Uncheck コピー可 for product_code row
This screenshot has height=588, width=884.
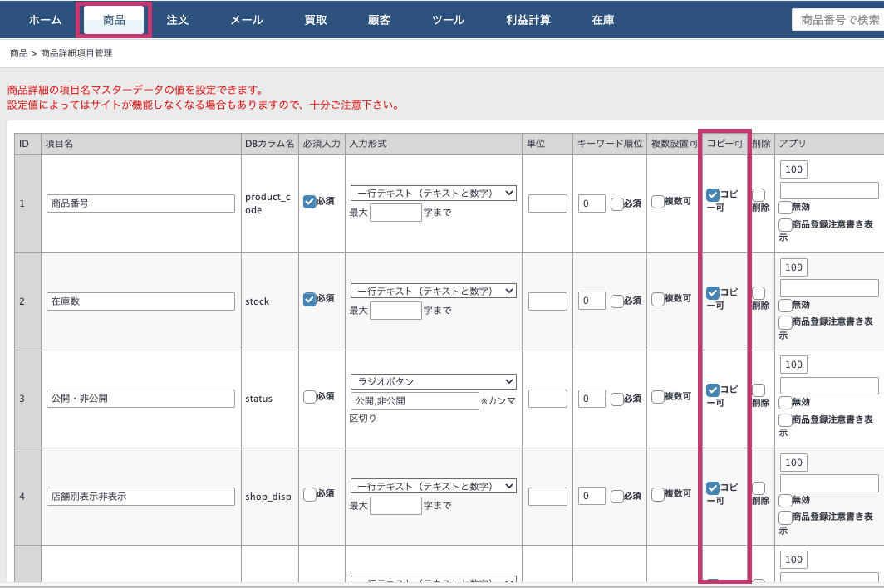[713, 195]
